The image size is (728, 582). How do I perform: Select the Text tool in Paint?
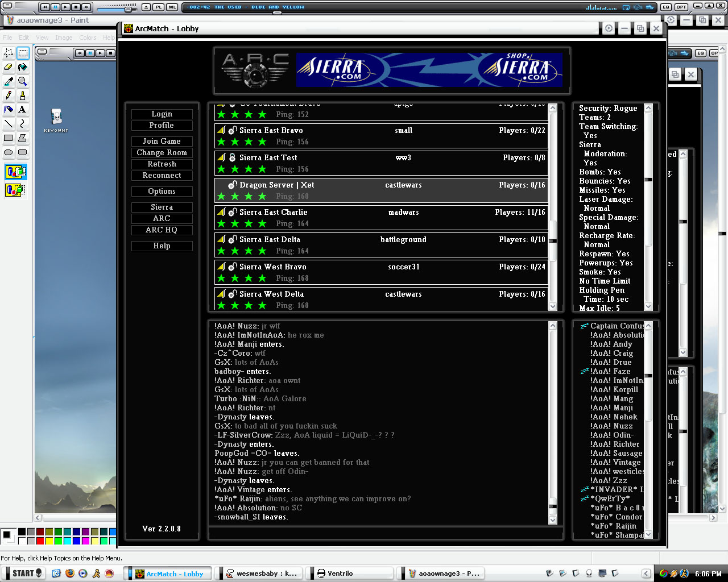click(x=23, y=110)
